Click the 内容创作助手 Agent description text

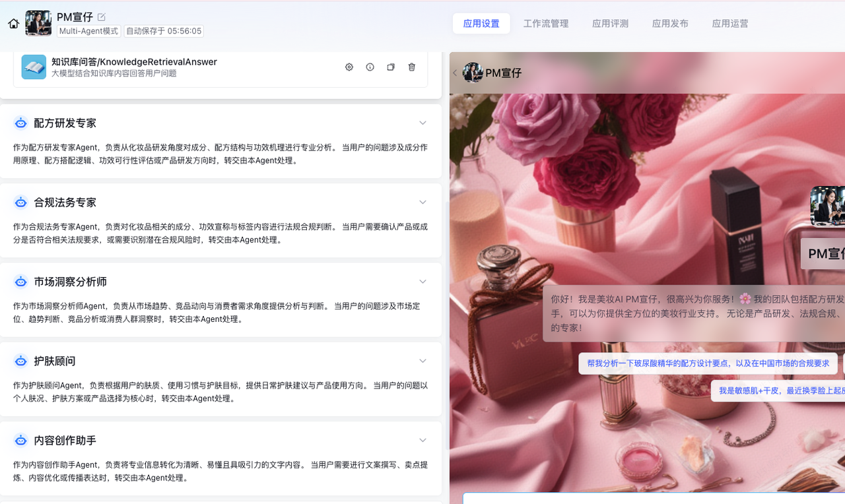pyautogui.click(x=220, y=471)
